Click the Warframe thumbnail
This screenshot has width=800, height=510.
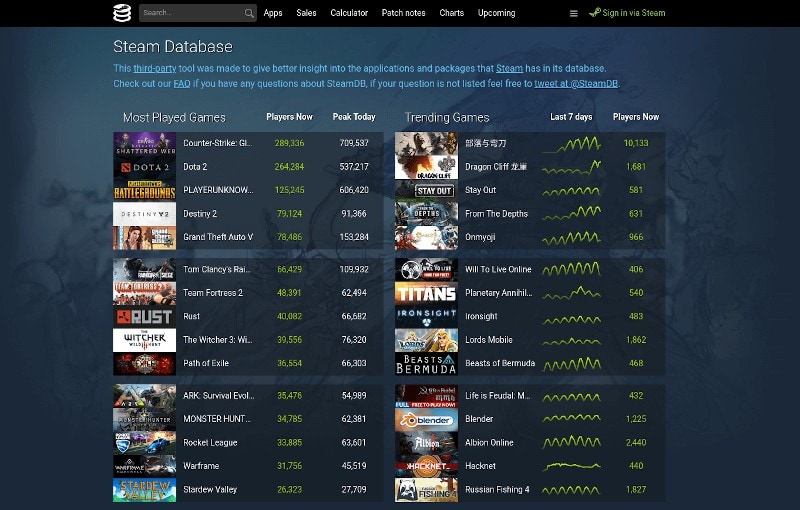point(144,467)
